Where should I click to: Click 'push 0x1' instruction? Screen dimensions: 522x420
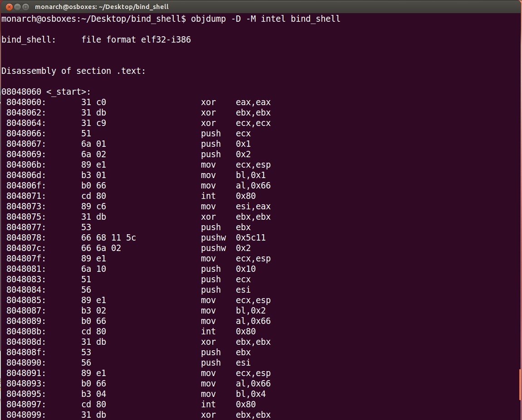(x=226, y=144)
